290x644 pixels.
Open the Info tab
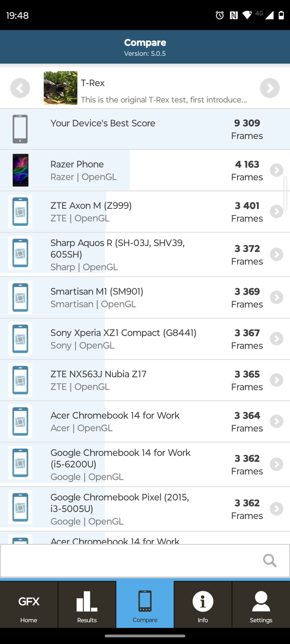point(203,604)
